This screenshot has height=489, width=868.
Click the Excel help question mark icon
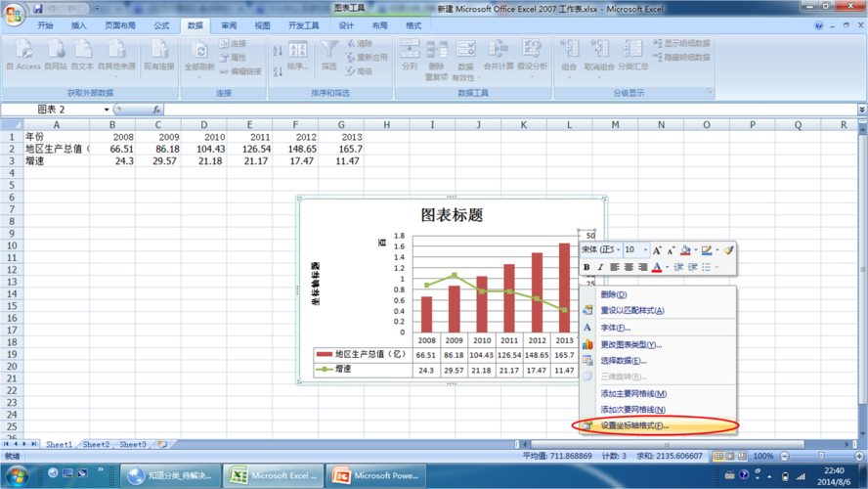coord(819,25)
